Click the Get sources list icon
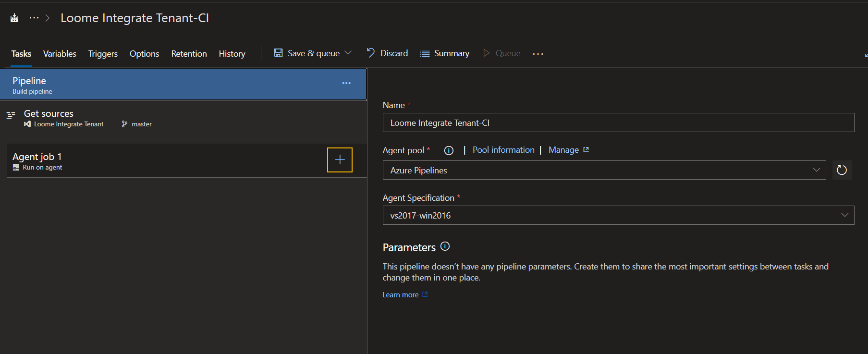 11,115
